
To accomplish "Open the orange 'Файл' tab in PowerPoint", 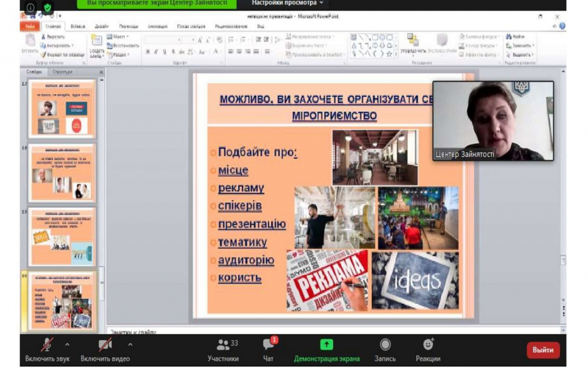I will (x=29, y=26).
